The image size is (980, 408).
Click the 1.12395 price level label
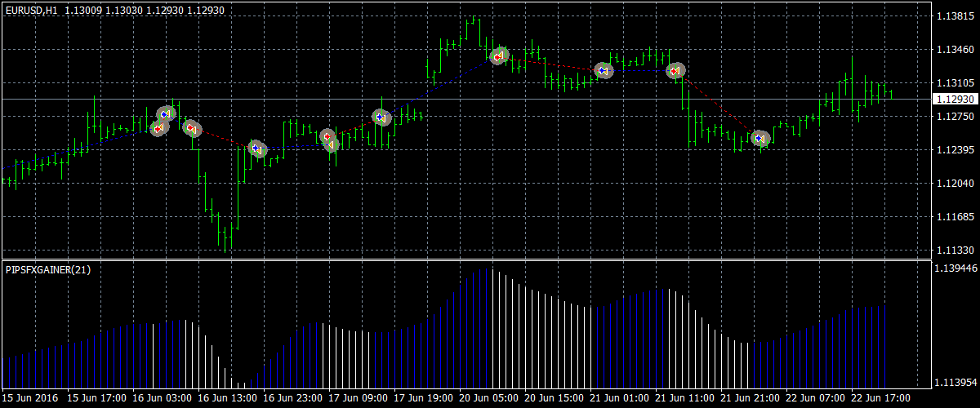click(x=955, y=150)
